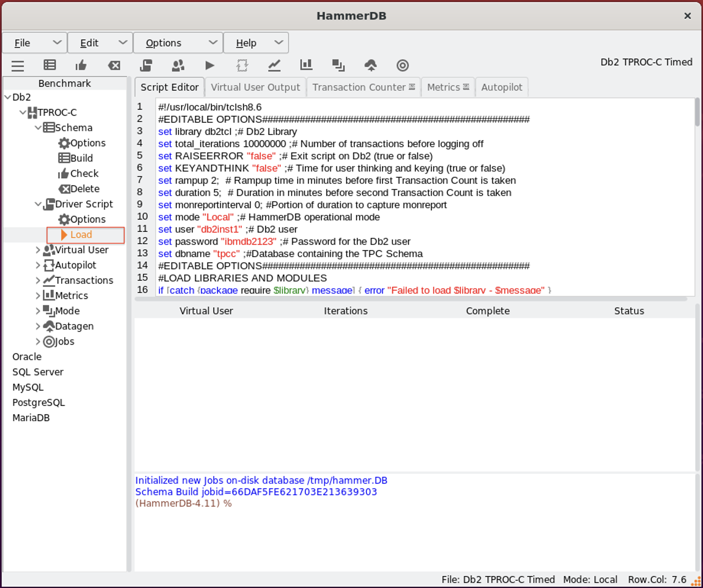This screenshot has height=588, width=703.
Task: Select Load under Driver Script
Action: (x=81, y=234)
